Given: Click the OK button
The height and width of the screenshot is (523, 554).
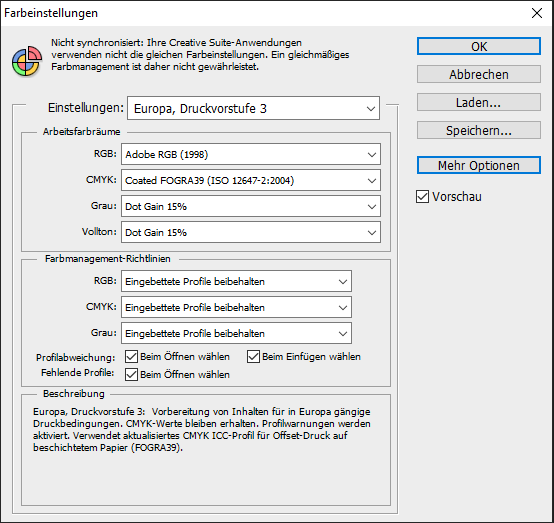Looking at the screenshot, I should (478, 46).
